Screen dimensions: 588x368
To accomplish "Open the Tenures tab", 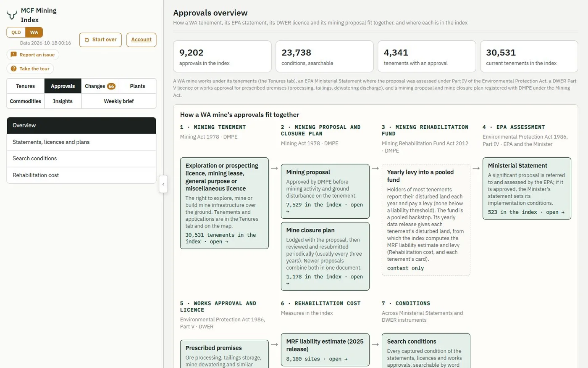I will tap(26, 86).
